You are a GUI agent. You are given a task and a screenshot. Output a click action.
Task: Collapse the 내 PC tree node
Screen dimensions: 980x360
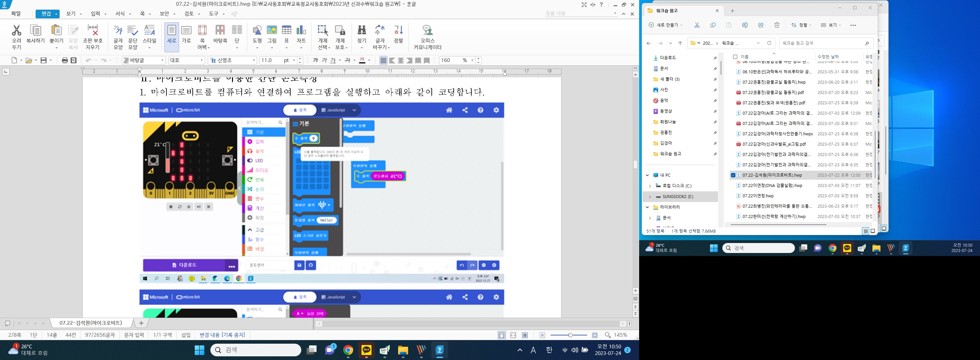(x=647, y=175)
